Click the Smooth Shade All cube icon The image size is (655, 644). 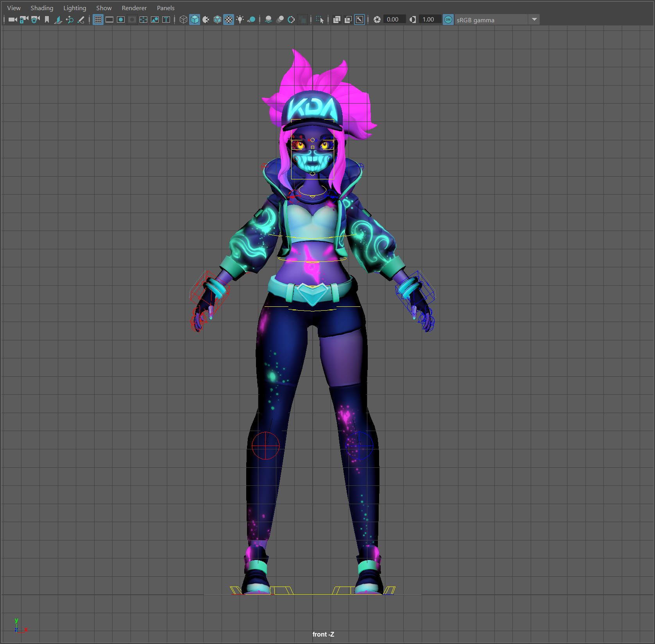pos(195,20)
